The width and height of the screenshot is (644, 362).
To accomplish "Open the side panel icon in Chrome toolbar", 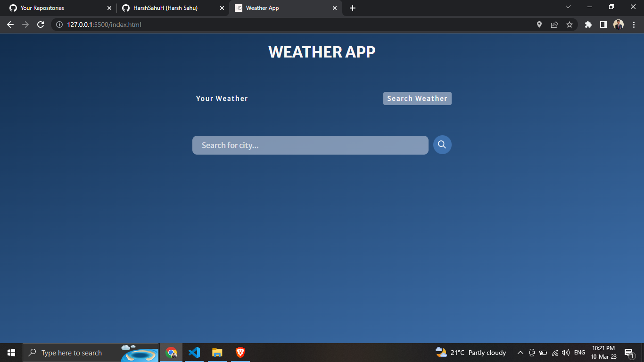I will [603, 25].
